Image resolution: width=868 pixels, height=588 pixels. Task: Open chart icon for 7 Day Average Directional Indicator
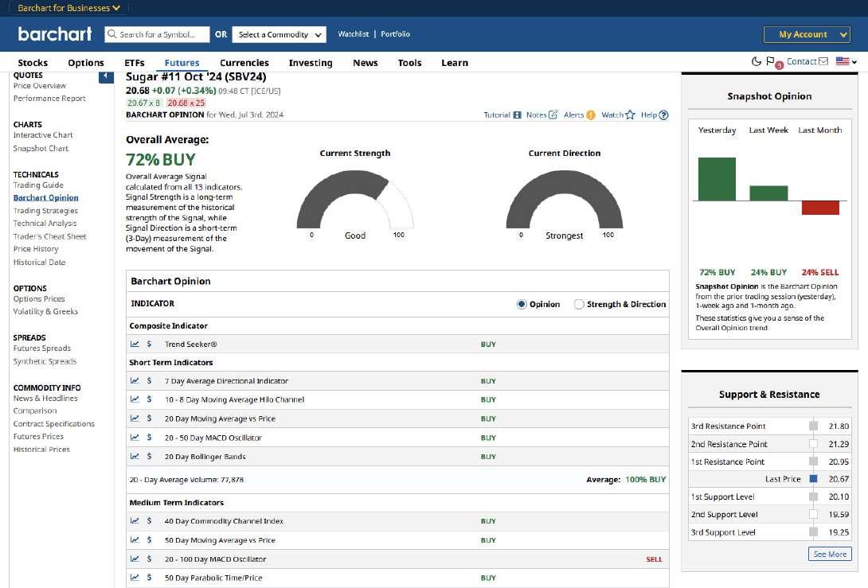135,380
